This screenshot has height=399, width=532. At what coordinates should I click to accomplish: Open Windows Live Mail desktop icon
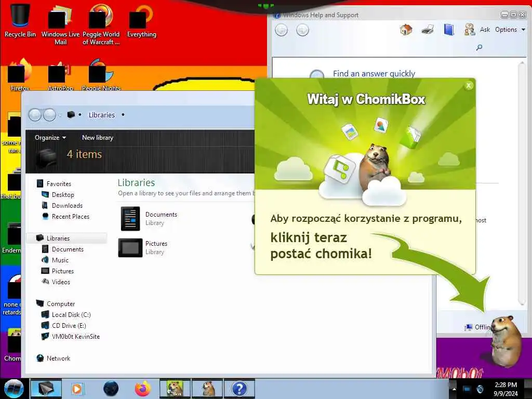pyautogui.click(x=60, y=24)
